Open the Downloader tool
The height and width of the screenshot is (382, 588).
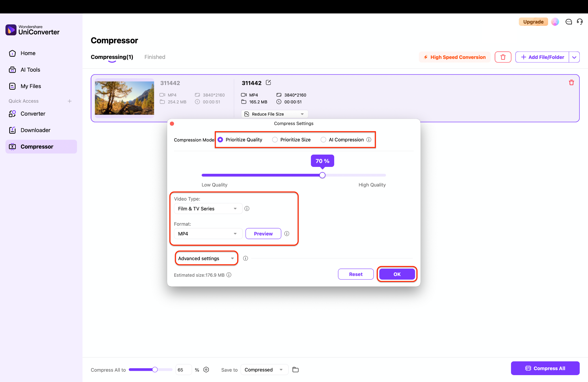pos(35,130)
